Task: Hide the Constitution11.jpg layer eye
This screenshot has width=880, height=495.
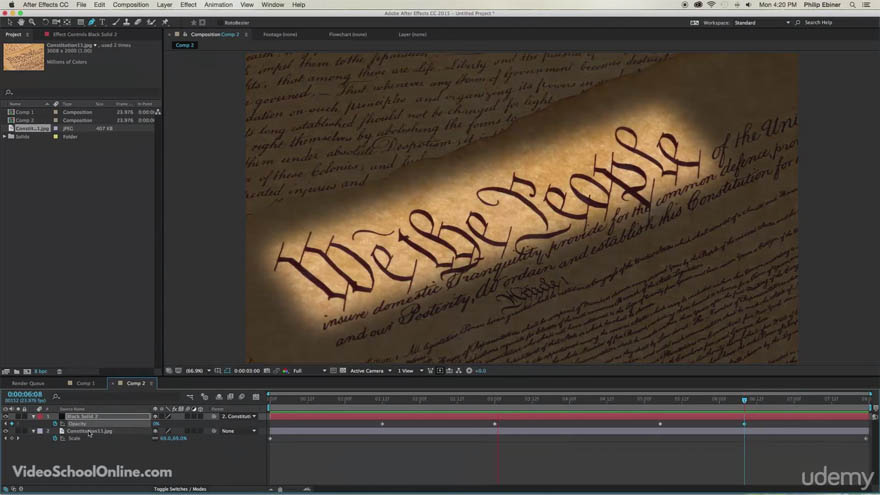Action: 6,431
